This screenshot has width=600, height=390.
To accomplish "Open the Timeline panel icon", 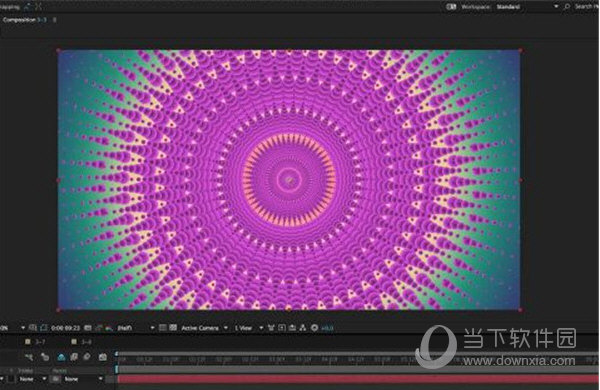I will (292, 328).
